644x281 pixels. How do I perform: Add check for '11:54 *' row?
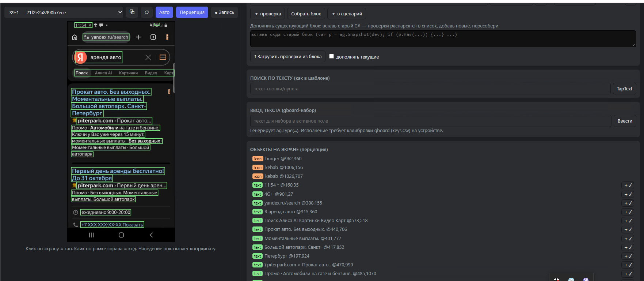(628, 186)
